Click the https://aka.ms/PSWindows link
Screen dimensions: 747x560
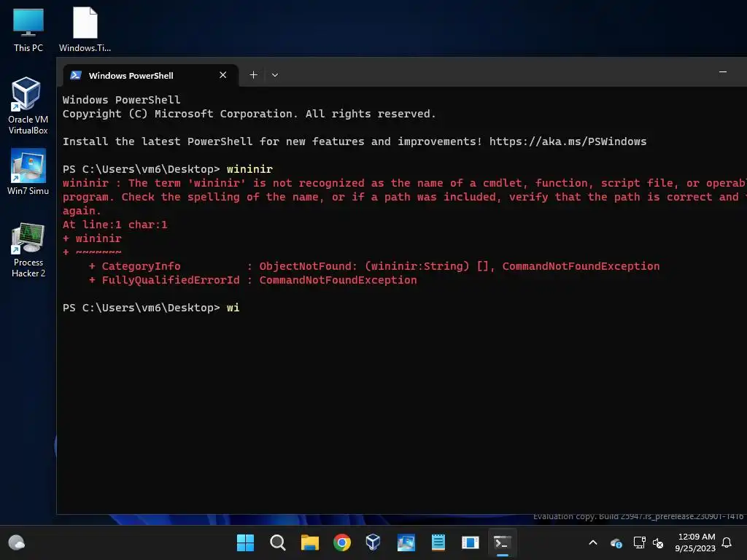click(x=568, y=141)
